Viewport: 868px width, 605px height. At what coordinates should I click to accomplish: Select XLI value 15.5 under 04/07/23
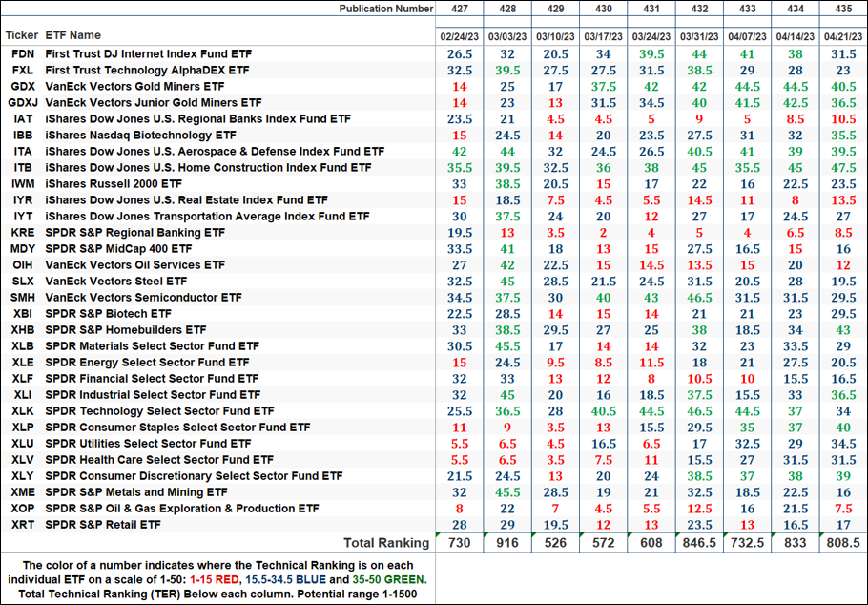747,395
